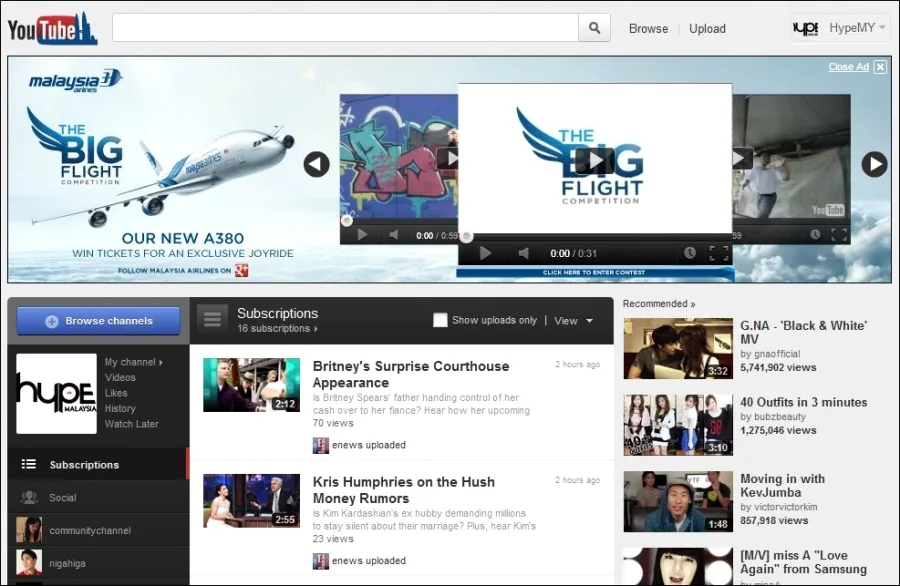Open the Subscriptions list view icon
The width and height of the screenshot is (900, 586).
click(212, 318)
